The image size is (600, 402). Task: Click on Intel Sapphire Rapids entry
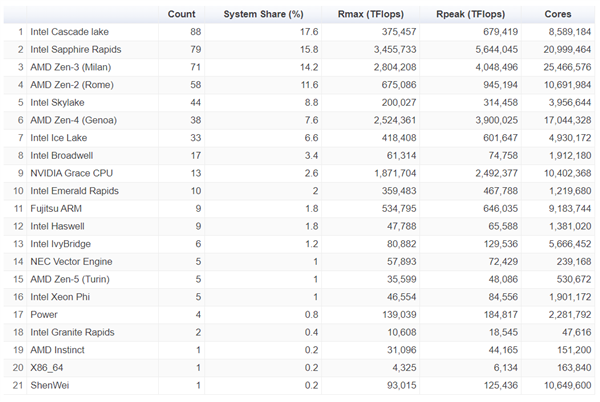(73, 50)
